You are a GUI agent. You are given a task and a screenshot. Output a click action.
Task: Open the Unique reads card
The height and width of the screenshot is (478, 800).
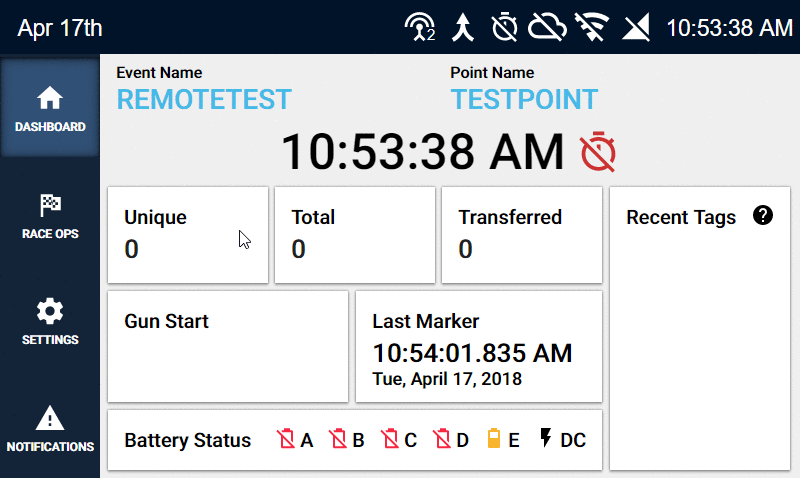pyautogui.click(x=188, y=235)
